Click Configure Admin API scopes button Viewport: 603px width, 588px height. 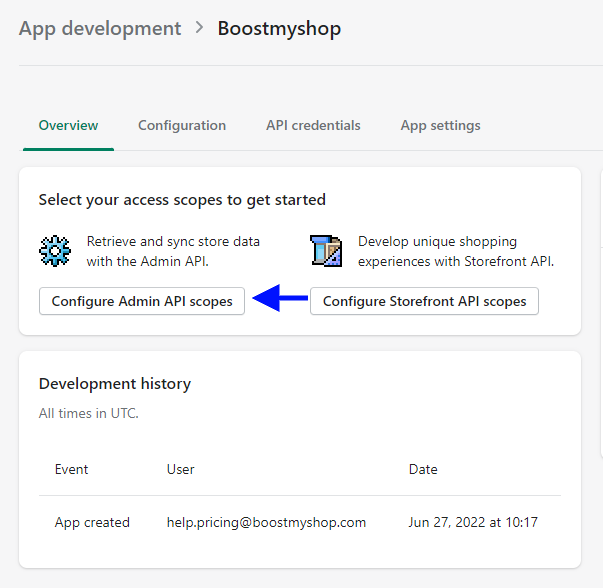point(142,301)
